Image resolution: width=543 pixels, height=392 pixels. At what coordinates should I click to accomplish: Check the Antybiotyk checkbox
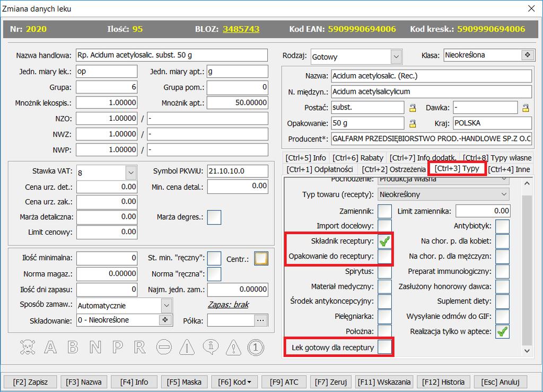(x=502, y=226)
